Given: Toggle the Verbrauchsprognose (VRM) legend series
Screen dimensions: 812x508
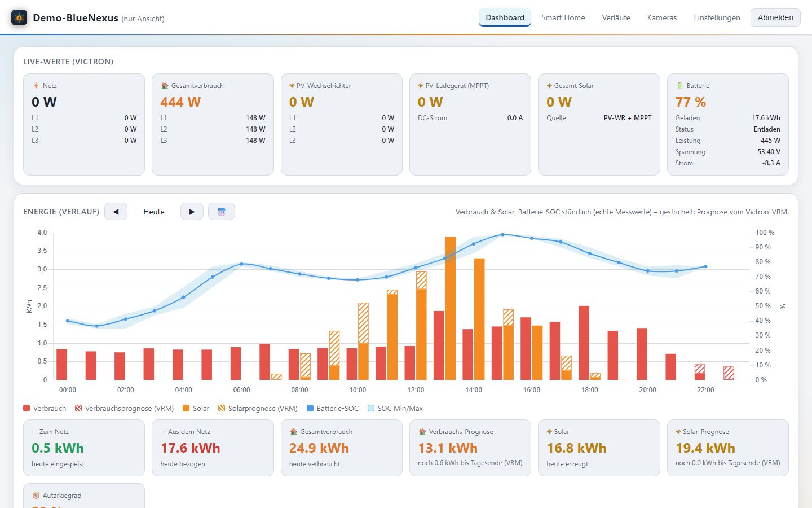Looking at the screenshot, I should pyautogui.click(x=124, y=408).
